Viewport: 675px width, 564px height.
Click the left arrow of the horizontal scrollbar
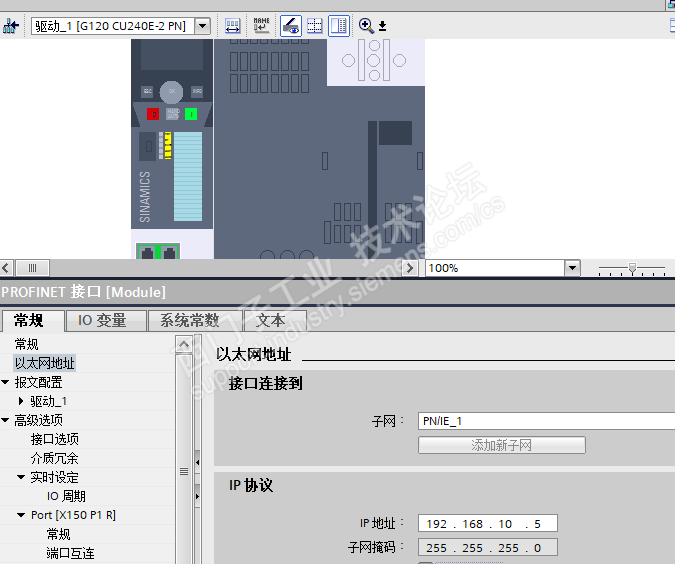[6, 268]
